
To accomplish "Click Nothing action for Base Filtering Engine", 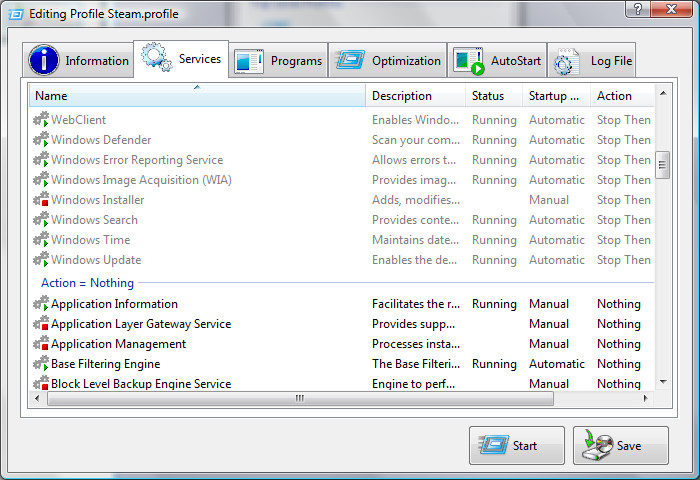I will (x=619, y=364).
